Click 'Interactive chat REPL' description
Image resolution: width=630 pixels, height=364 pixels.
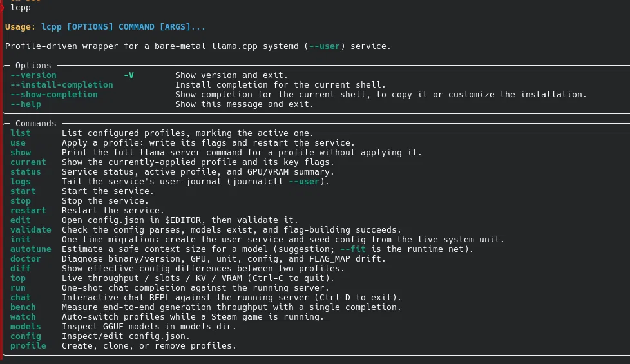click(231, 297)
